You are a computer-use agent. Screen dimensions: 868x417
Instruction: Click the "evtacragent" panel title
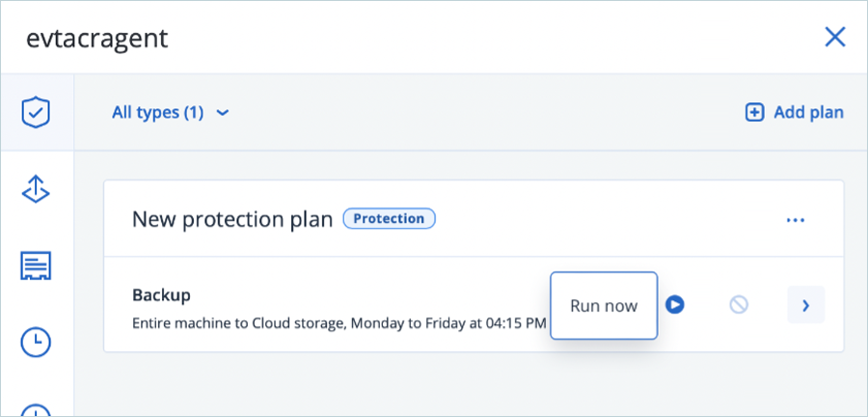click(96, 39)
